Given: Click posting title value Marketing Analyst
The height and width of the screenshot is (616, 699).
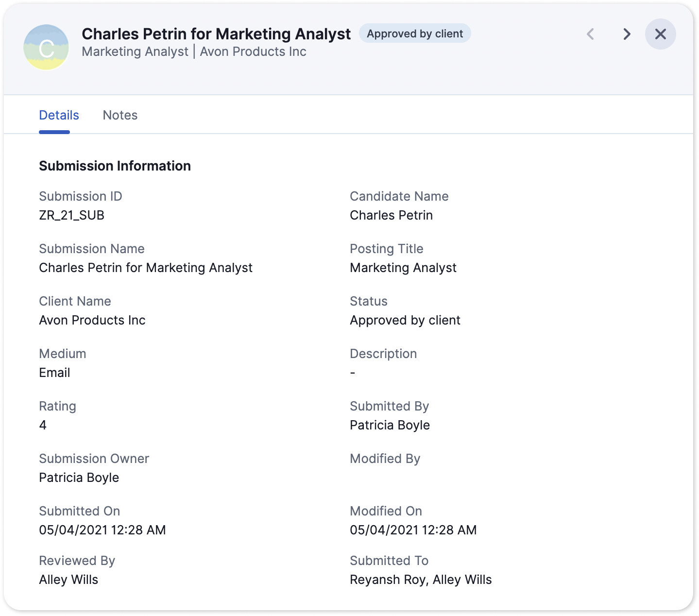Looking at the screenshot, I should click(403, 268).
